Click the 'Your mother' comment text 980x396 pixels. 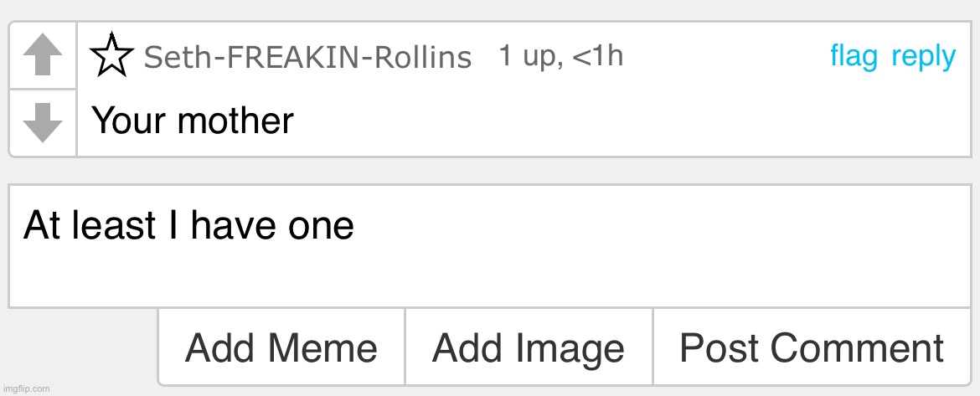pyautogui.click(x=193, y=121)
